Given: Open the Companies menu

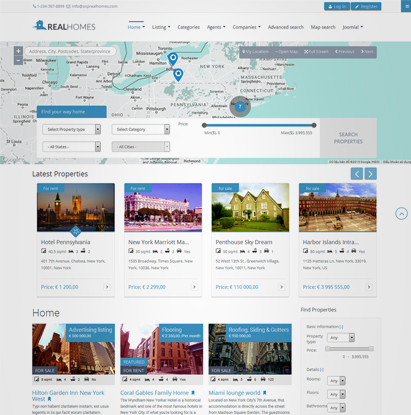Looking at the screenshot, I should point(247,27).
